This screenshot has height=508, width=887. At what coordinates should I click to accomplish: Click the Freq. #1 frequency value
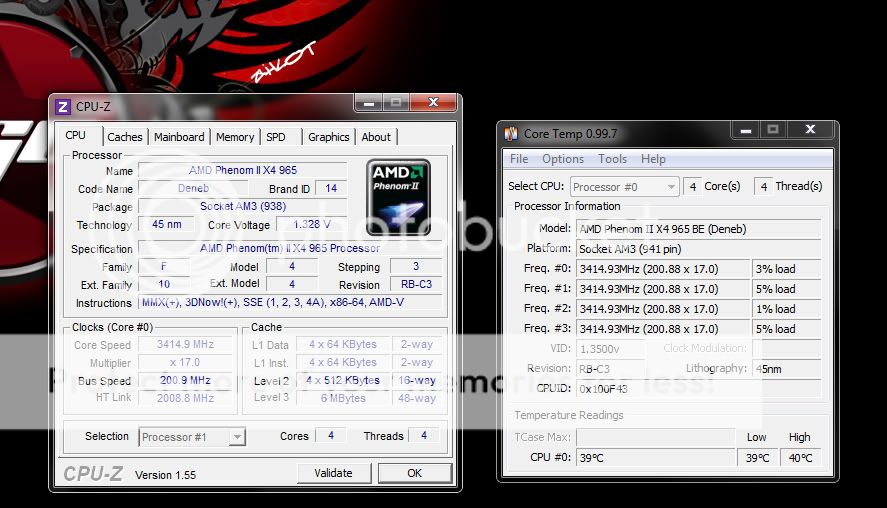[x=663, y=289]
